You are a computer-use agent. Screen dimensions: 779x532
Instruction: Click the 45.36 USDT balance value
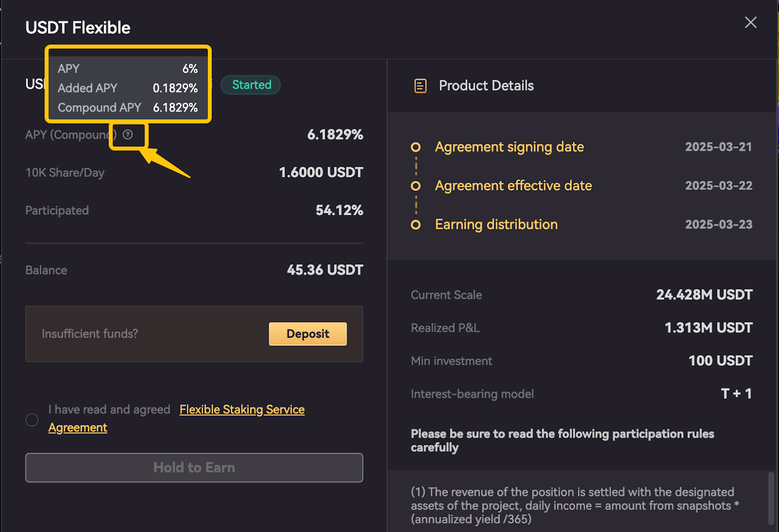(325, 270)
